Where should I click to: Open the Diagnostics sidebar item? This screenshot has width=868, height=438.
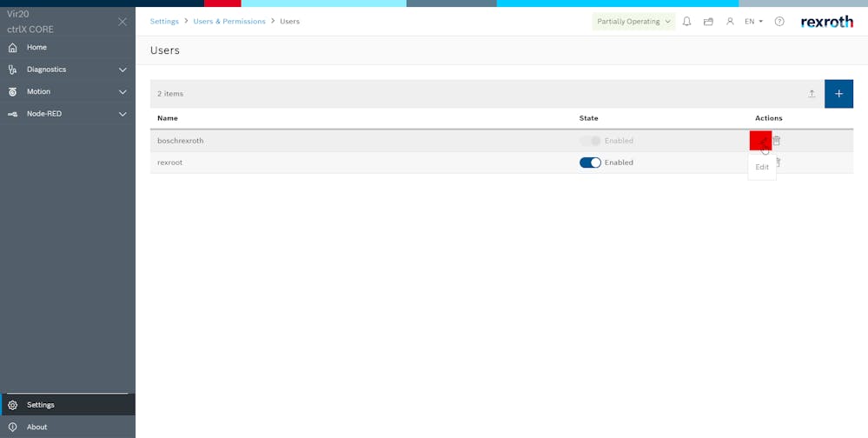coord(68,70)
